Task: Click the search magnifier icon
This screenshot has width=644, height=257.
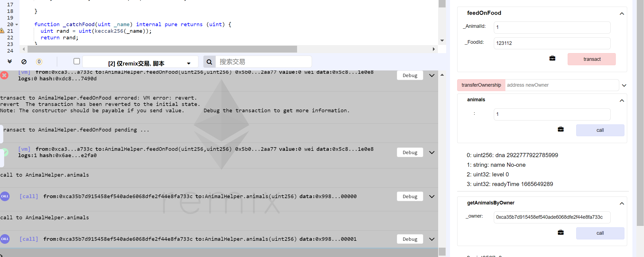Action: pos(209,62)
